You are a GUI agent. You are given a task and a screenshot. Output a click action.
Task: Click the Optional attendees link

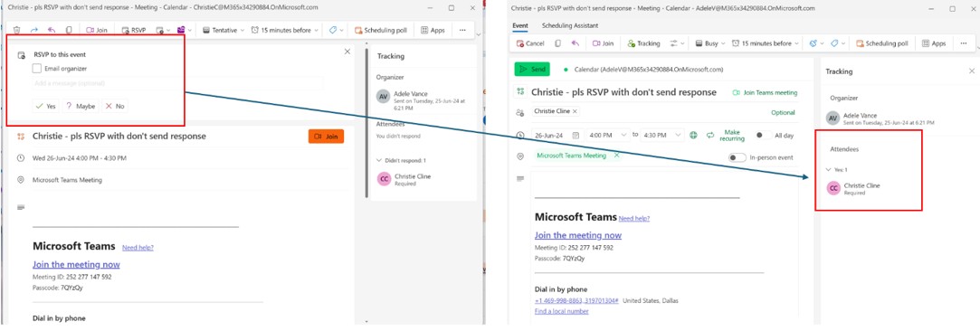[x=783, y=112]
